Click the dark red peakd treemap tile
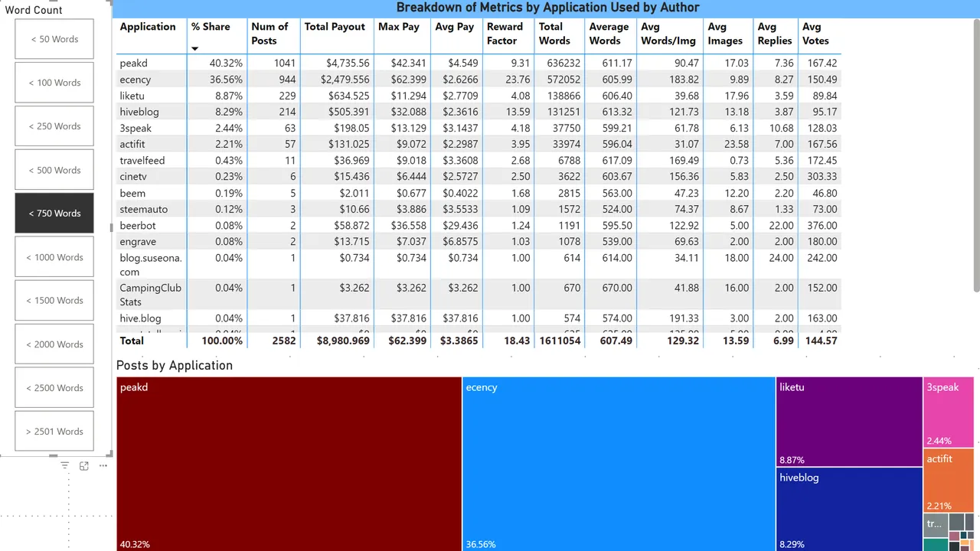This screenshot has width=980, height=551. coord(289,464)
